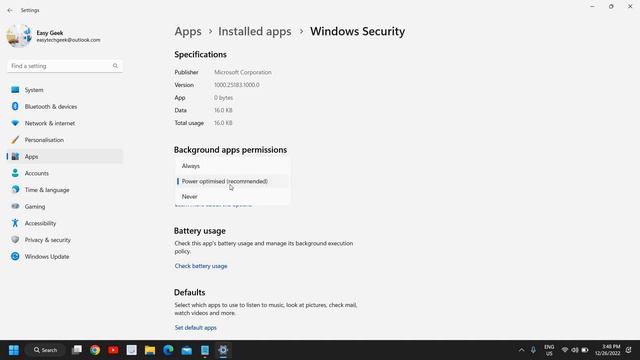This screenshot has width=640, height=360.
Task: Launch Microsoft Edge from the taskbar
Action: point(168,350)
